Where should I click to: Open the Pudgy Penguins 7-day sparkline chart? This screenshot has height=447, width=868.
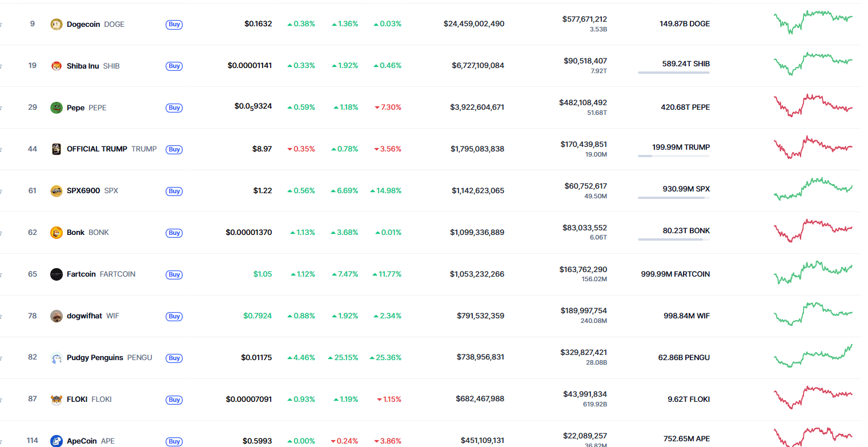point(813,357)
